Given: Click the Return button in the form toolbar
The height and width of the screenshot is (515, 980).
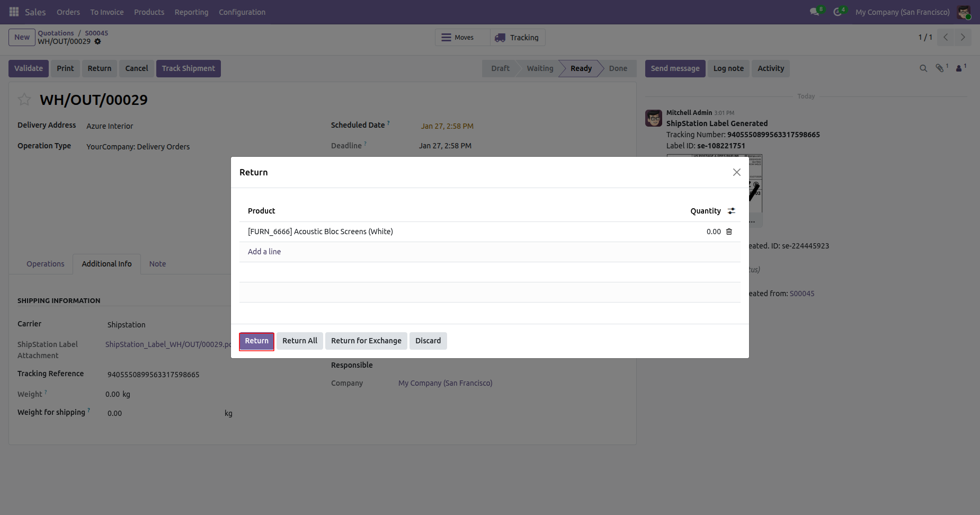Looking at the screenshot, I should click(x=100, y=68).
